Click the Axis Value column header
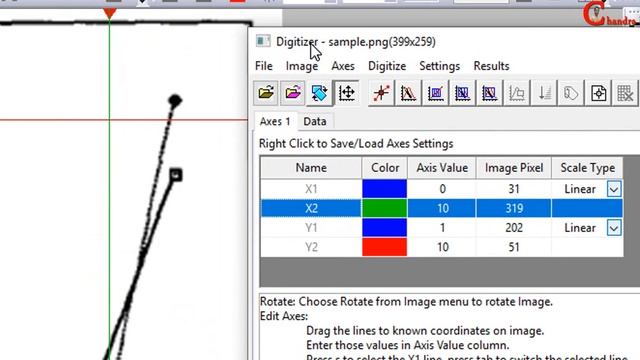 pos(442,168)
